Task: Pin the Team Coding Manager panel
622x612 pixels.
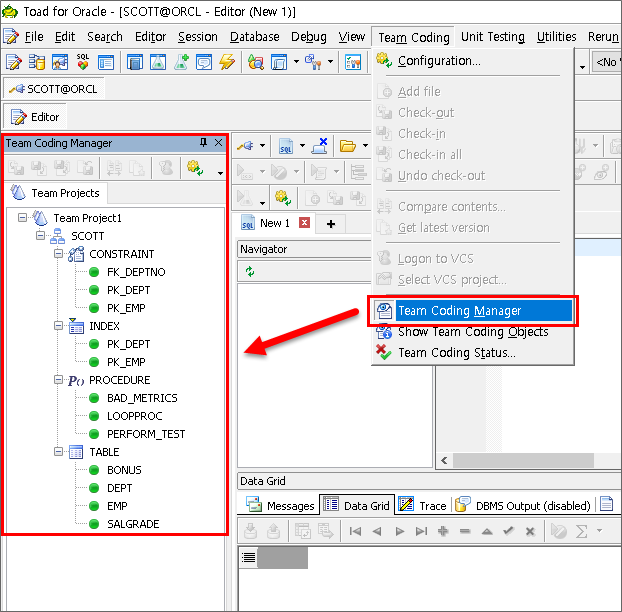Action: (203, 142)
